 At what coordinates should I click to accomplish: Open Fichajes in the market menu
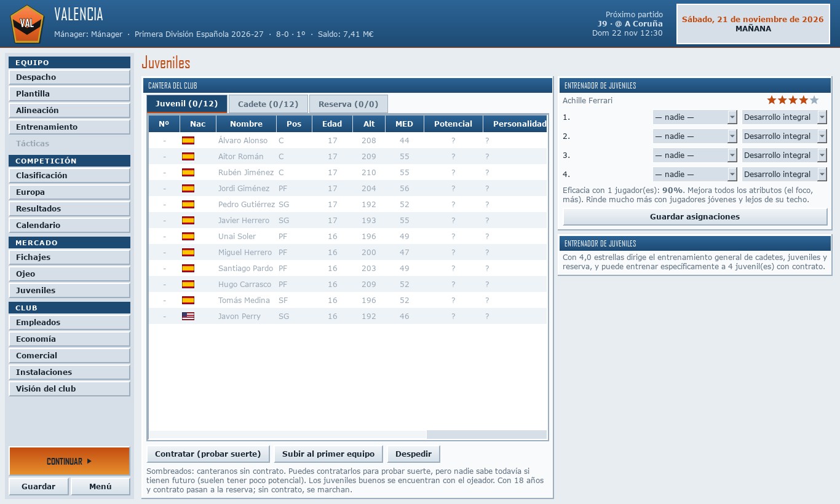69,258
